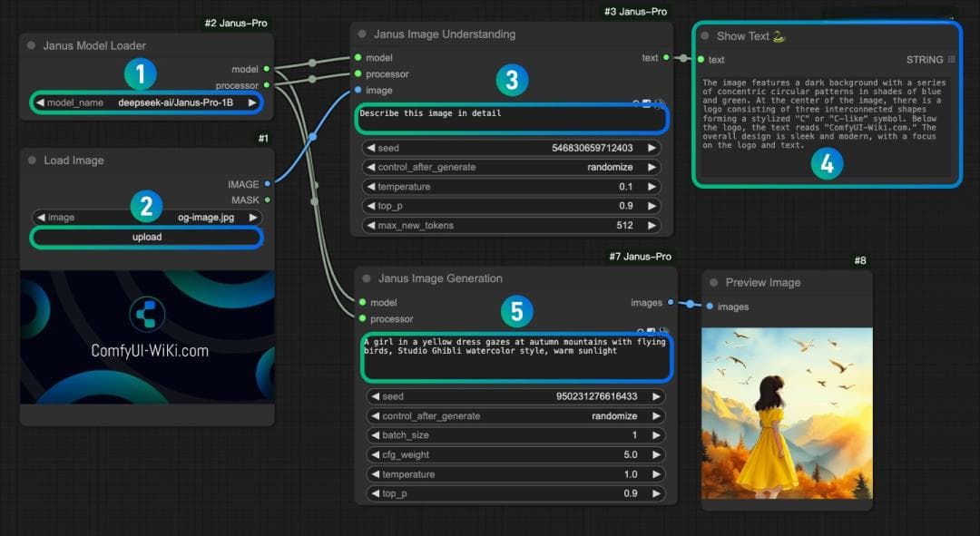Choose previous file with image left arrow
Viewport: 980px width, 536px height.
(x=41, y=218)
